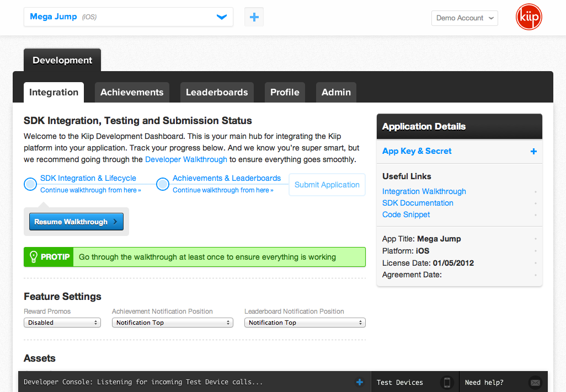Select the Development tab

(62, 60)
